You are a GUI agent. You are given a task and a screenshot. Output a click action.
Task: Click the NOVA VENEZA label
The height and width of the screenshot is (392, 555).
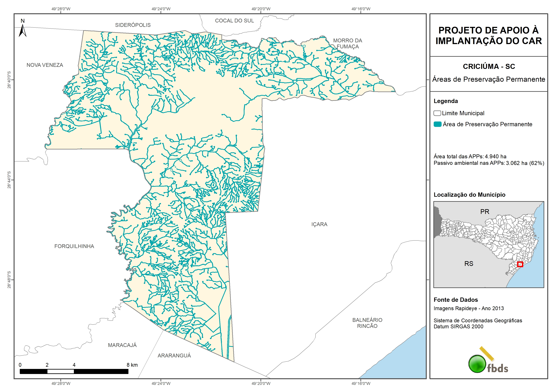[x=45, y=65]
